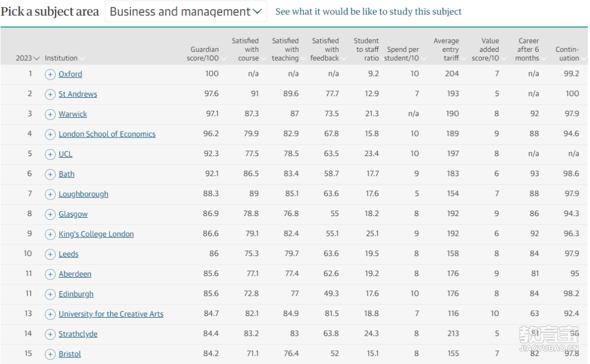The width and height of the screenshot is (590, 364).
Task: Open the Glasgow institution link
Action: [73, 214]
